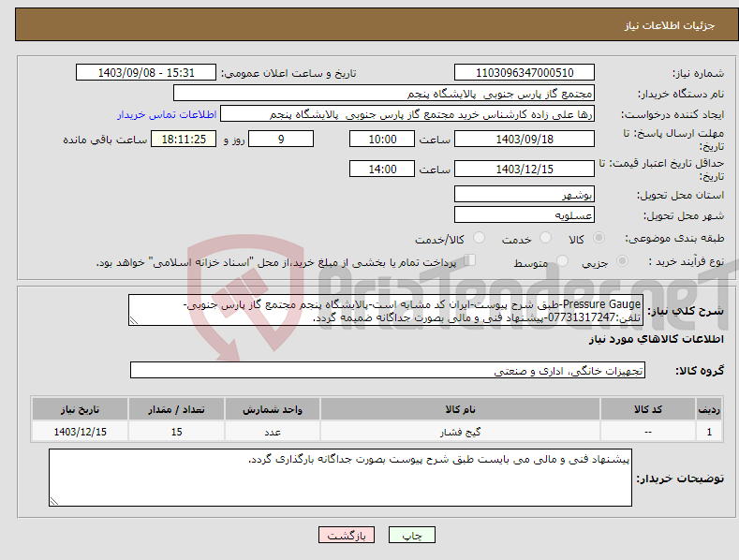
Task: Click the کد کالا column header
Action: [x=648, y=409]
